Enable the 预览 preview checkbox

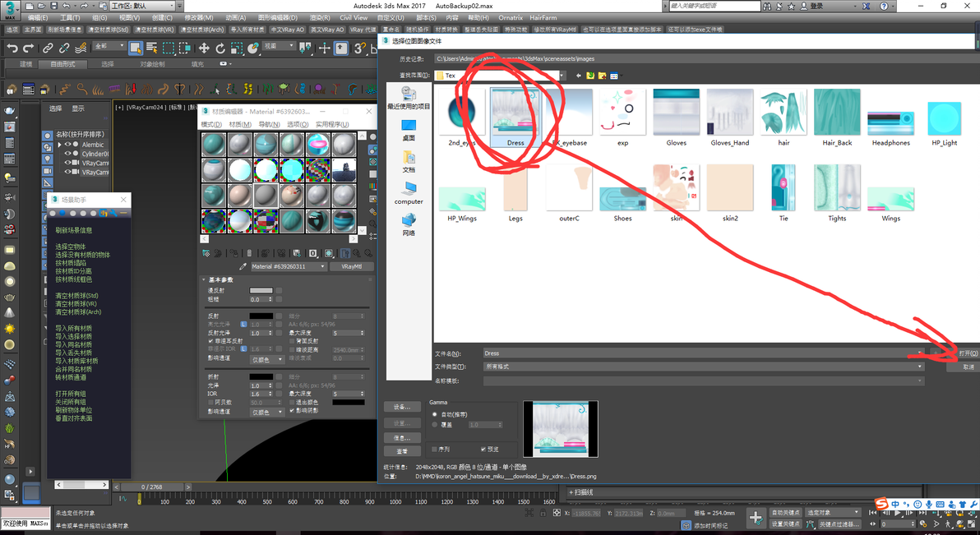coord(483,449)
